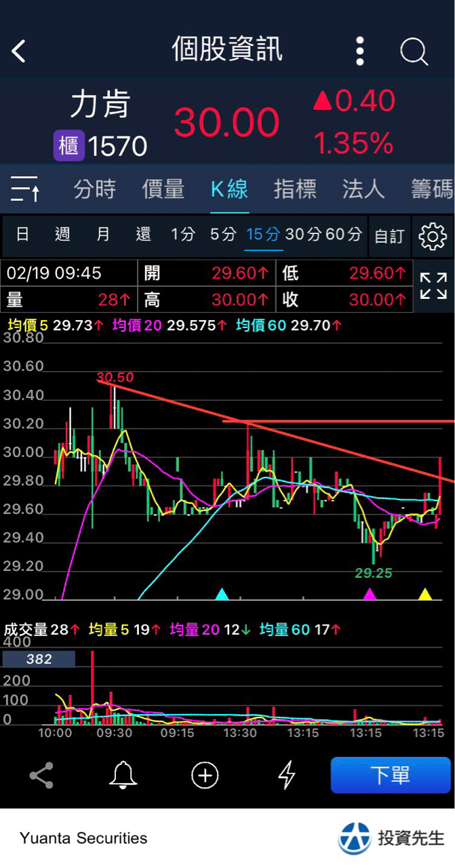Select the K線 tab
The image size is (455, 868).
point(229,189)
